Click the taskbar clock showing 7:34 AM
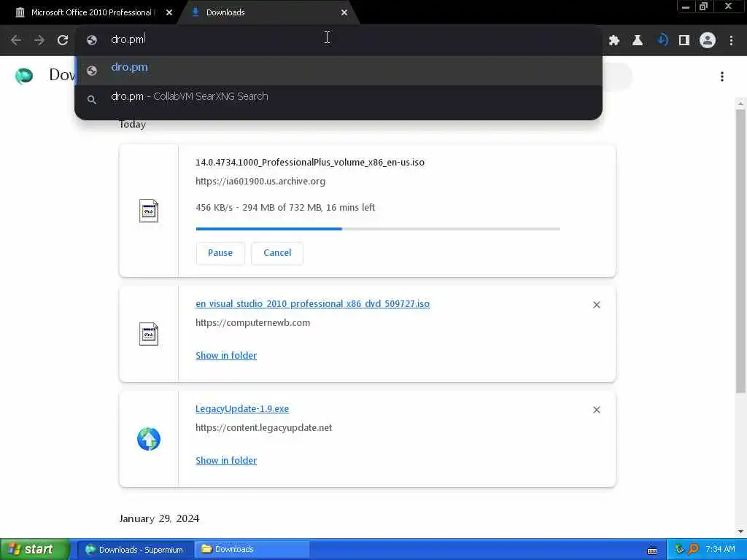Viewport: 747px width, 560px height. (x=720, y=550)
